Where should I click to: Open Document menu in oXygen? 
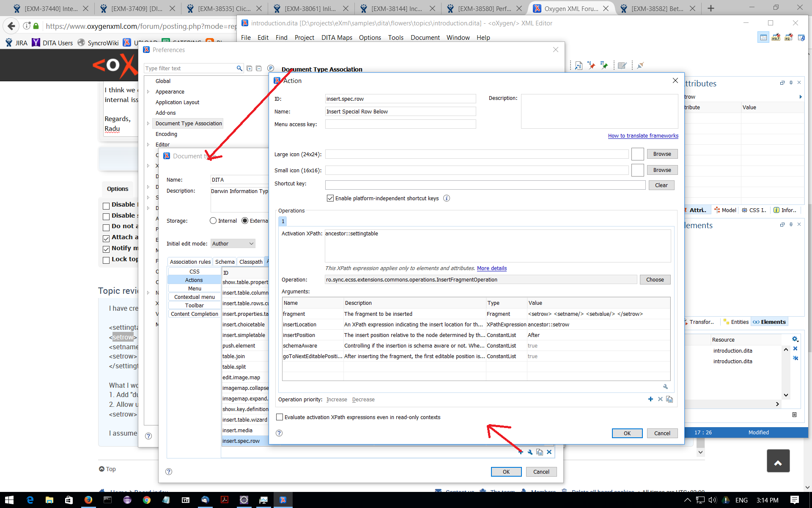pyautogui.click(x=425, y=38)
